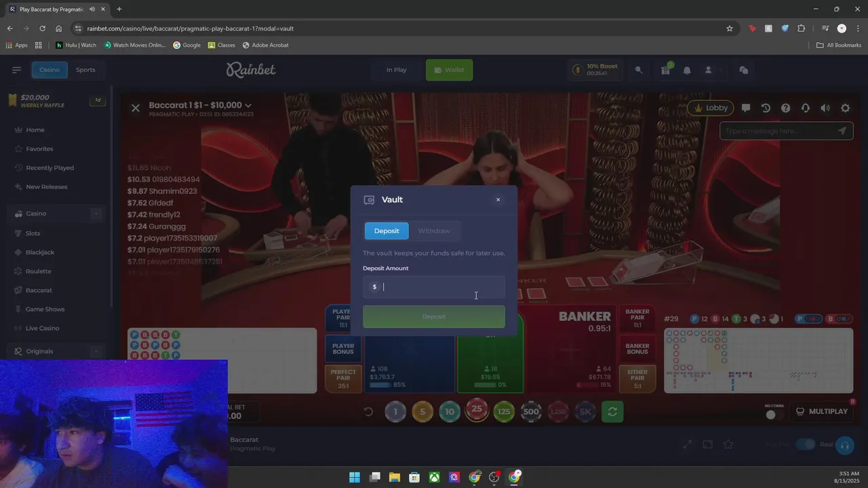Select the 5 chip
Image resolution: width=868 pixels, height=488 pixels.
[422, 411]
